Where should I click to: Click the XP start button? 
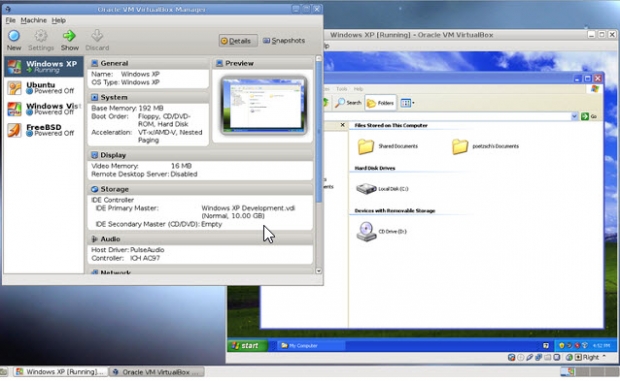(248, 345)
